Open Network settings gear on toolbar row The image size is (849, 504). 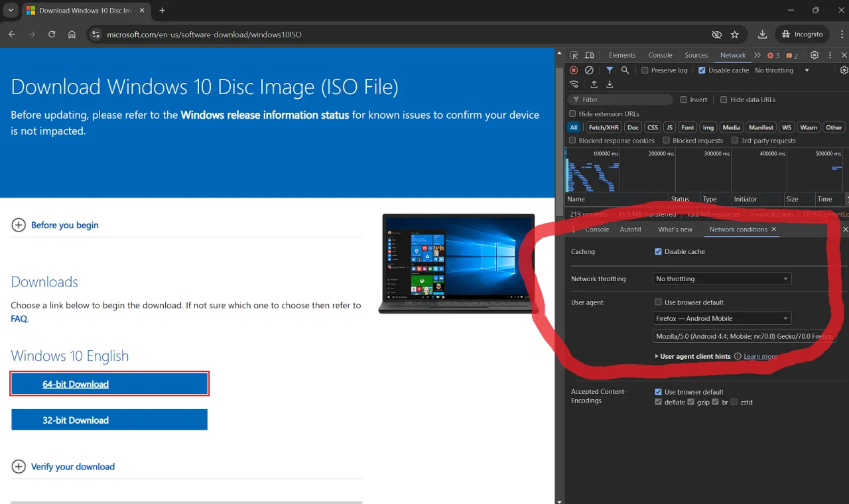[x=844, y=70]
